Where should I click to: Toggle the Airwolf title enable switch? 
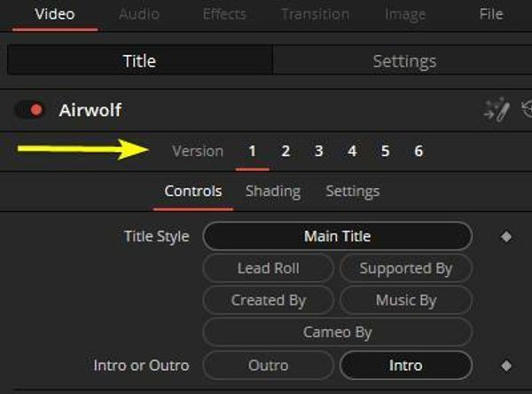click(30, 110)
